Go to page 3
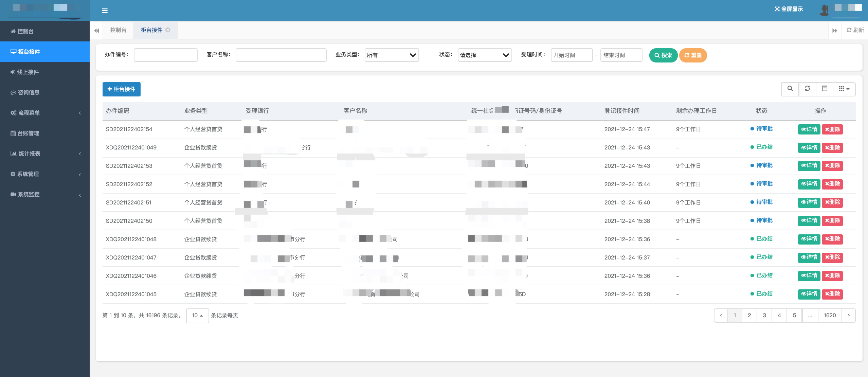Image resolution: width=868 pixels, height=377 pixels. (764, 316)
